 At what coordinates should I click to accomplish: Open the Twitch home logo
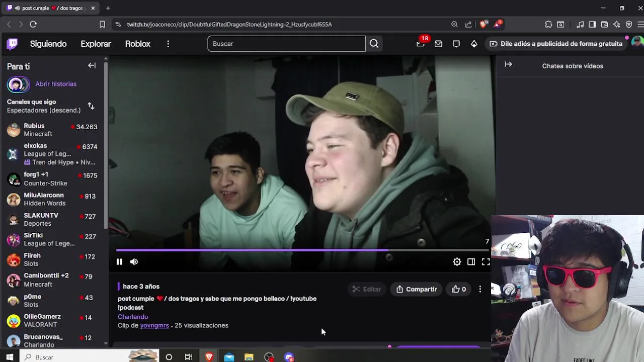point(12,44)
